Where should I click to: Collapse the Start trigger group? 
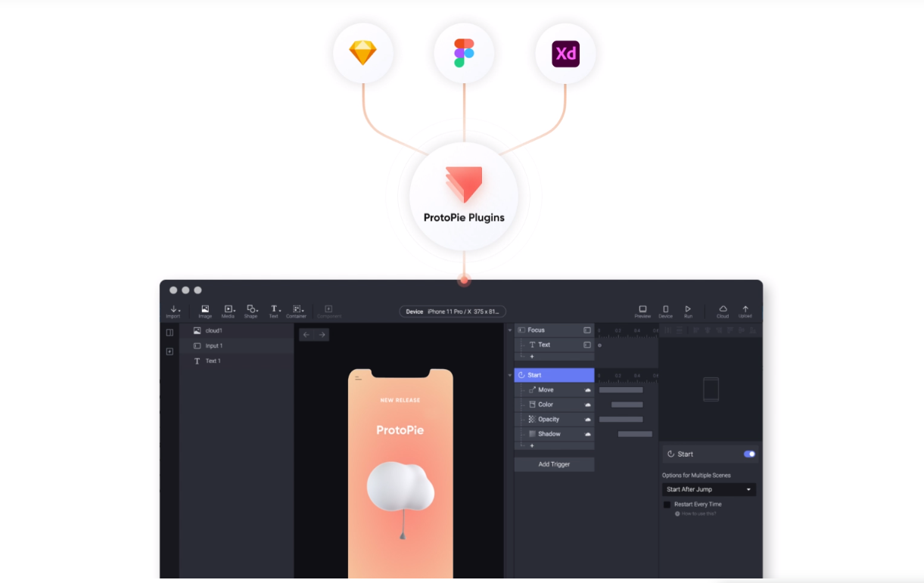[x=510, y=375]
